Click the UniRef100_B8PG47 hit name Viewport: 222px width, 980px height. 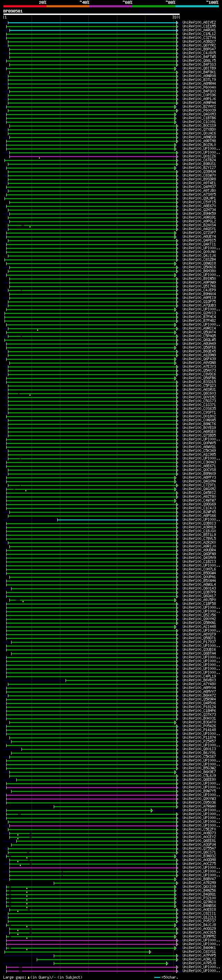199,49
